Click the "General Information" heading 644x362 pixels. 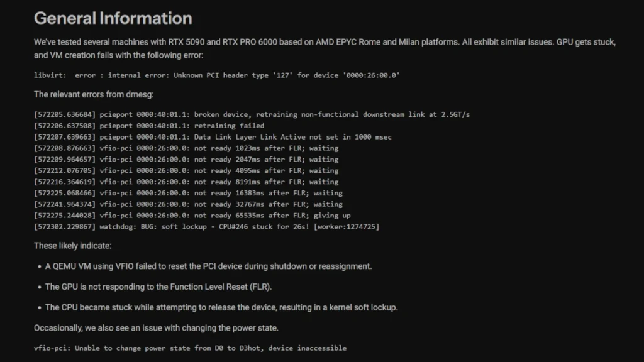point(113,18)
